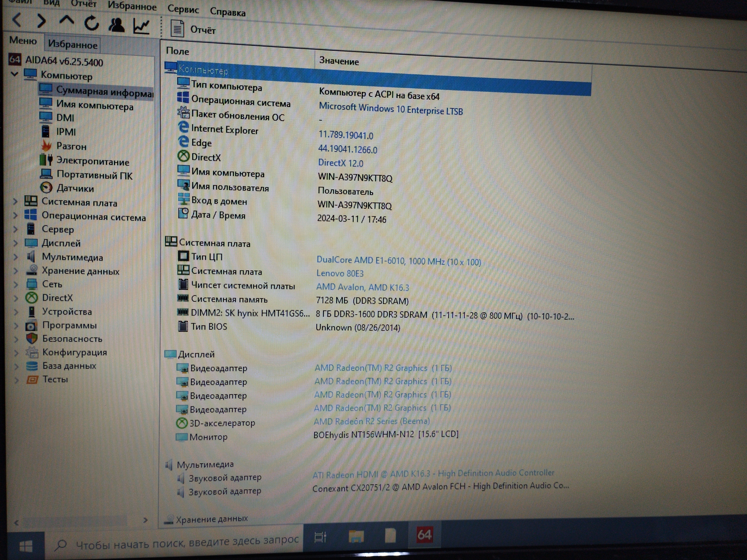
Task: Click the Refresh toolbar icon
Action: tap(92, 23)
